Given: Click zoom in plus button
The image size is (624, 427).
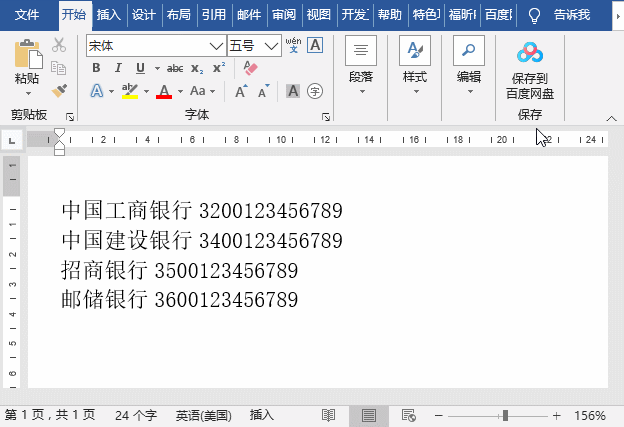Looking at the screenshot, I should [x=557, y=416].
